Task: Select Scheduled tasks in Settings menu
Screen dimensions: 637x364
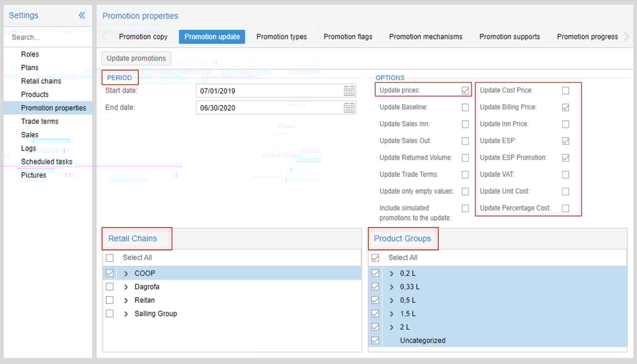Action: tap(46, 162)
